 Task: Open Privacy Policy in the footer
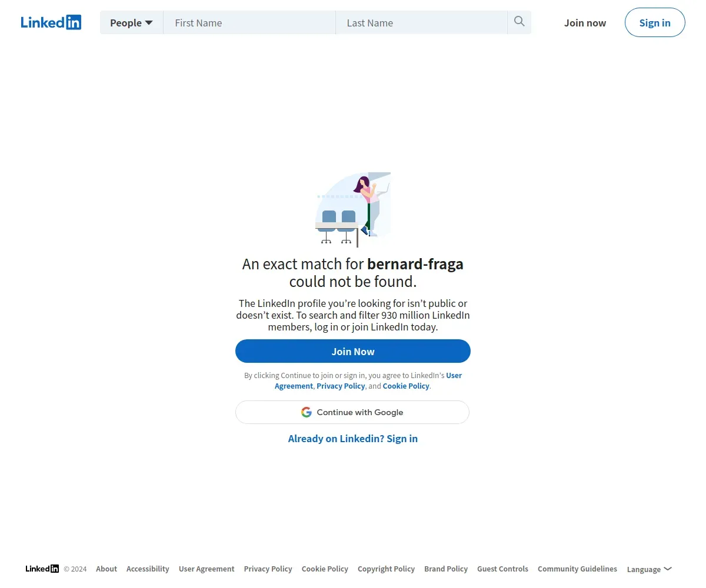coord(268,569)
